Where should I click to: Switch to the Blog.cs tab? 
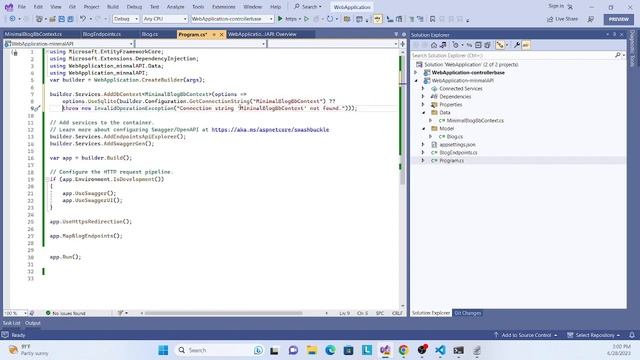coord(150,34)
